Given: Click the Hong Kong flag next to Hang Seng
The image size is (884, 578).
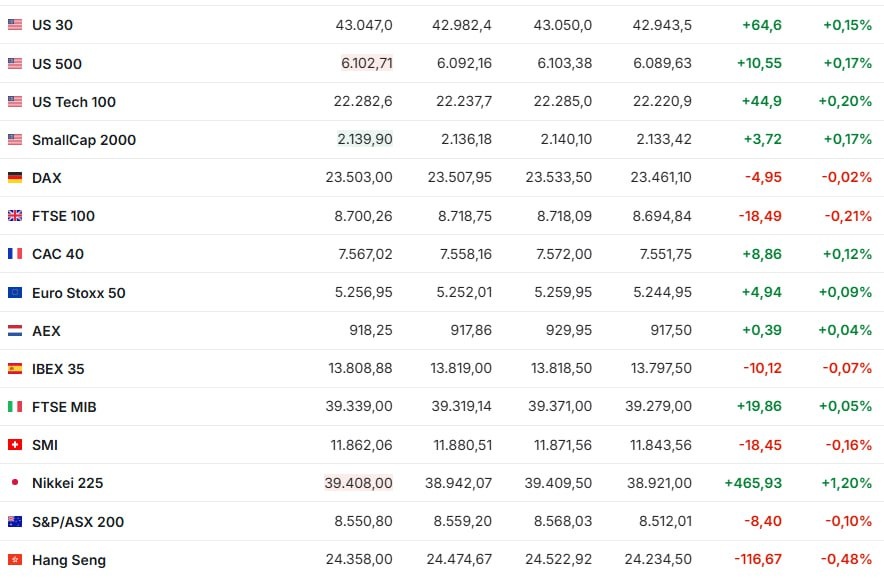Looking at the screenshot, I should [15, 559].
